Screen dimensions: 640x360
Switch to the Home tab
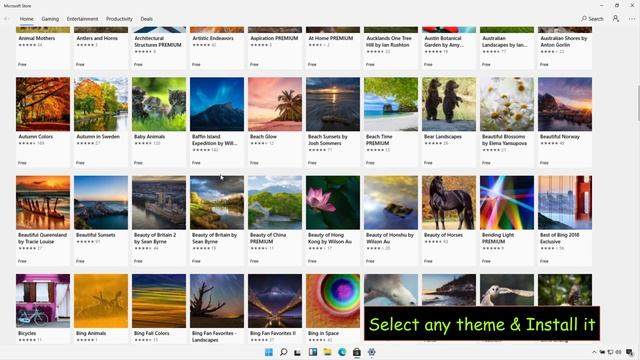point(27,19)
